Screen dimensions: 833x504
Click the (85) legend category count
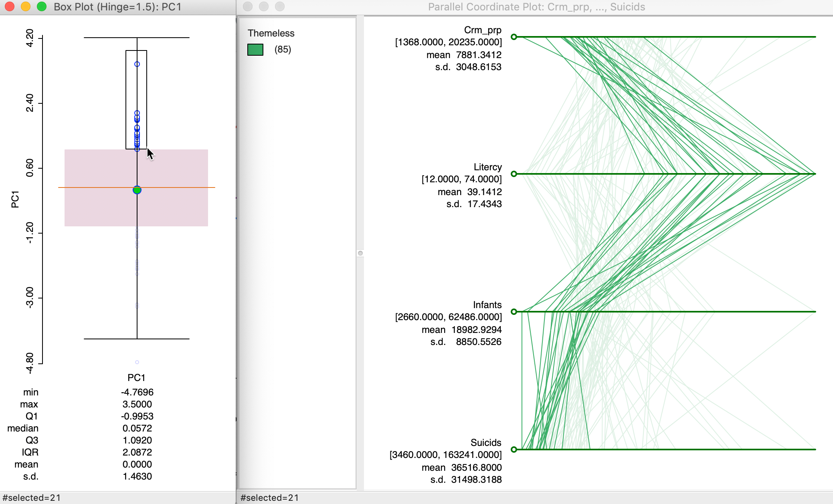[x=283, y=49]
